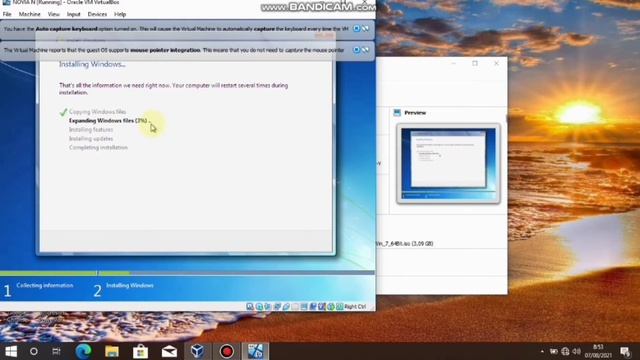Open taskbar Search
640x360 pixels.
(34, 351)
